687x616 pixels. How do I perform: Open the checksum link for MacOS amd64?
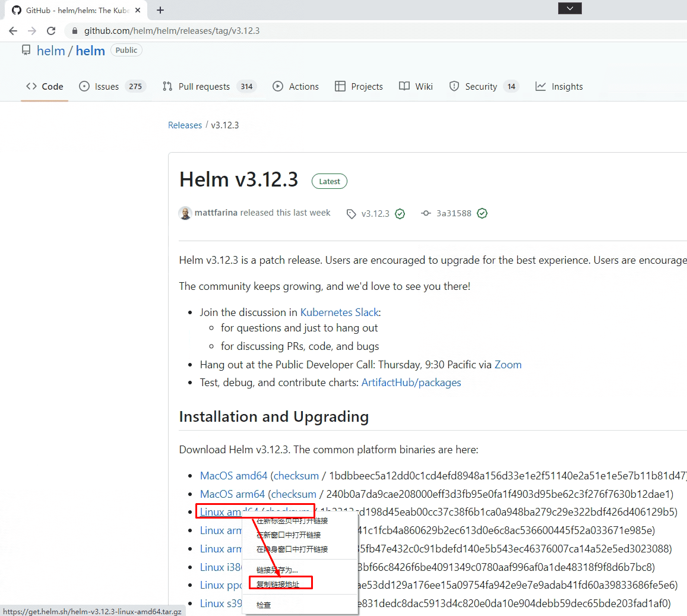(x=296, y=476)
